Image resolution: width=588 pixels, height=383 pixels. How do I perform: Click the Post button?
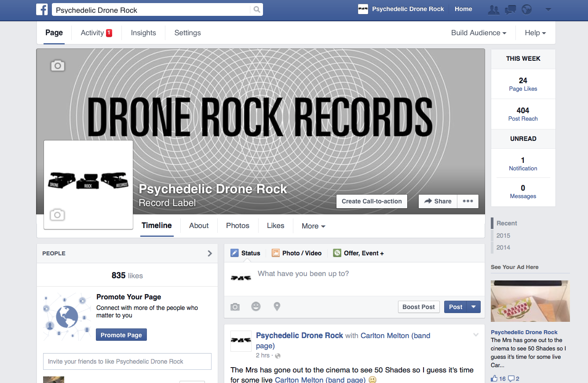[x=456, y=307]
